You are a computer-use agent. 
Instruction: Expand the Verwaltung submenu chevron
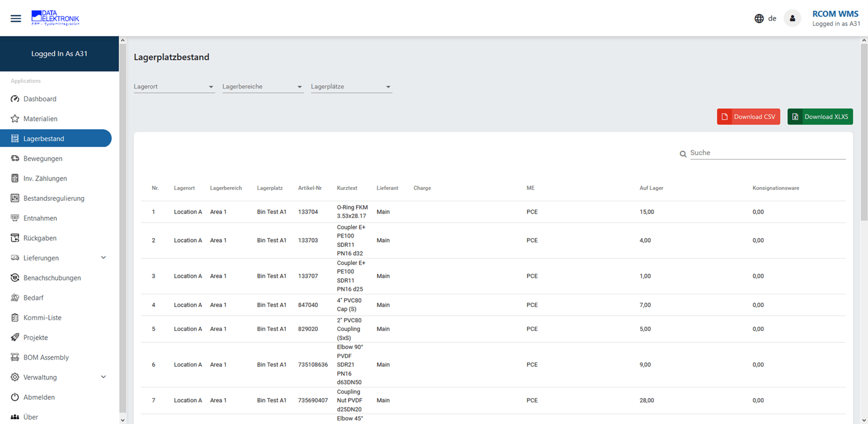tap(103, 377)
